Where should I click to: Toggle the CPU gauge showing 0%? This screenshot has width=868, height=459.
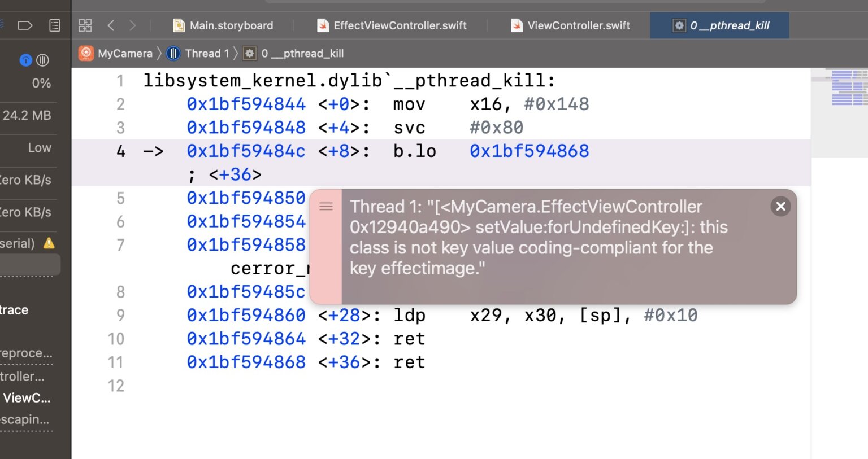coord(41,83)
